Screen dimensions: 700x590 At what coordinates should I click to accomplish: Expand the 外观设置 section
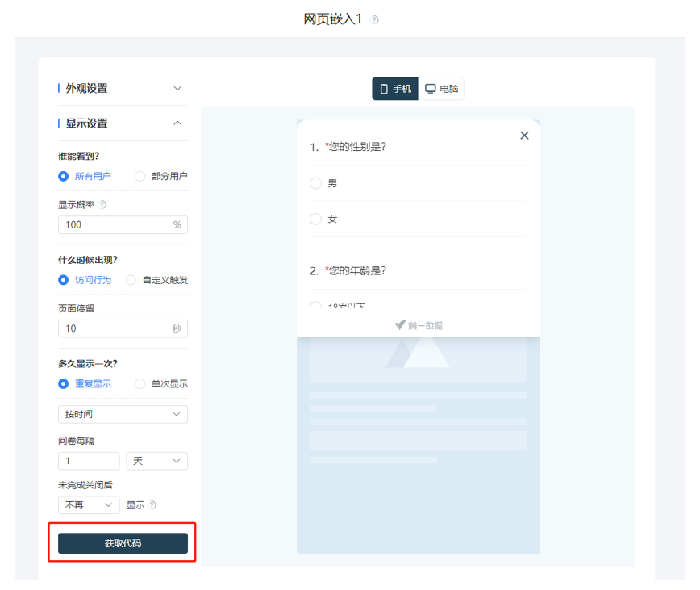pos(123,88)
